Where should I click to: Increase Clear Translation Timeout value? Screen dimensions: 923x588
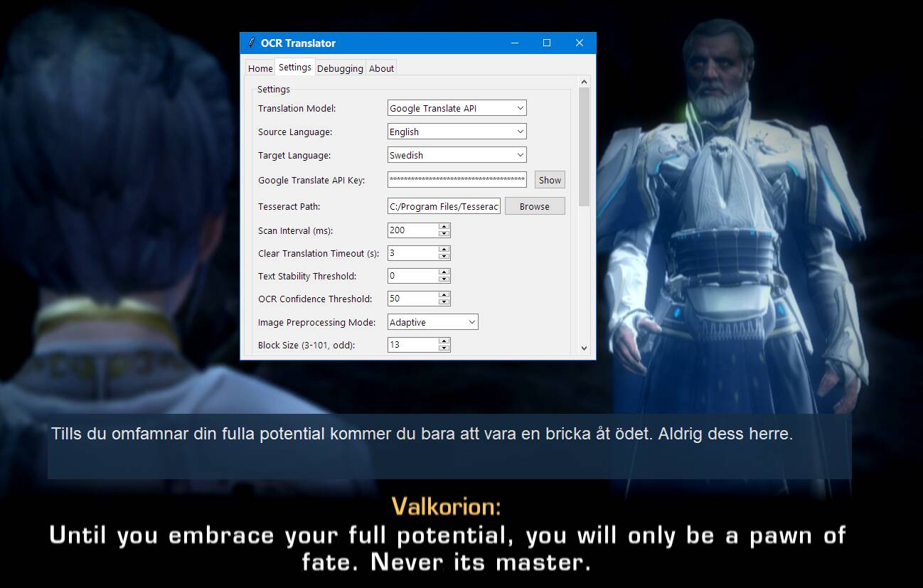click(444, 250)
